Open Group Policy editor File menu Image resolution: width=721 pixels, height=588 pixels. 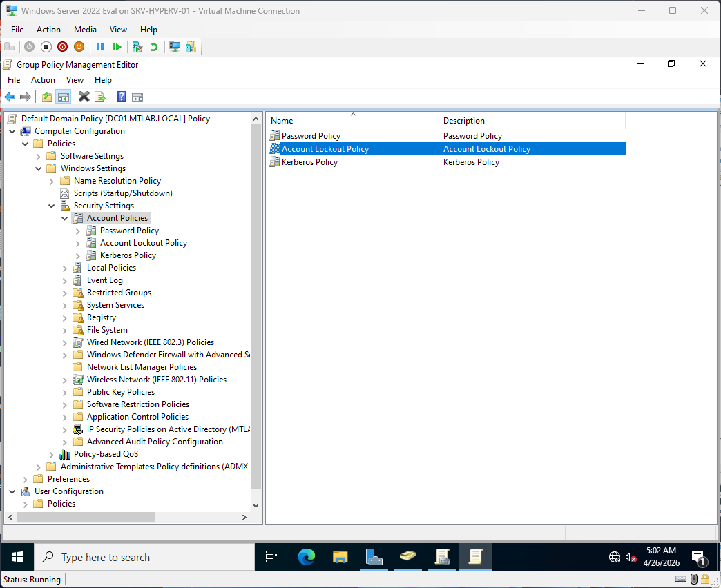tap(14, 80)
